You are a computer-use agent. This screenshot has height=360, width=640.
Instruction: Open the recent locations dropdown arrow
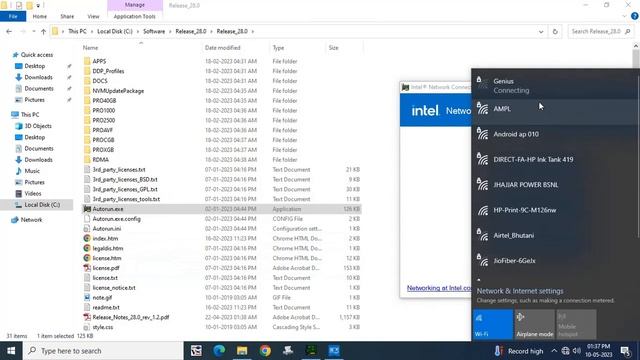[x=33, y=31]
